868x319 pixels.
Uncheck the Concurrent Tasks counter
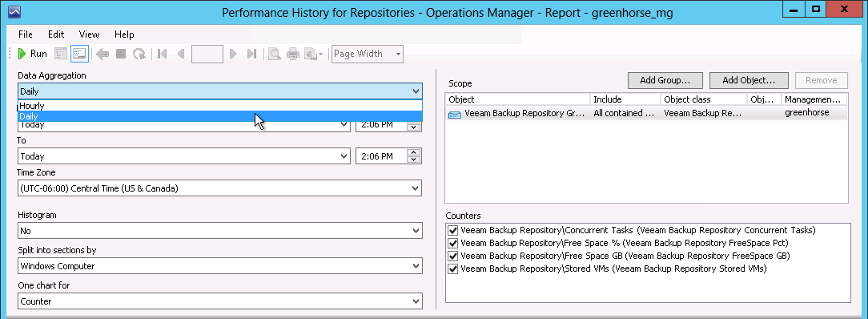[453, 230]
